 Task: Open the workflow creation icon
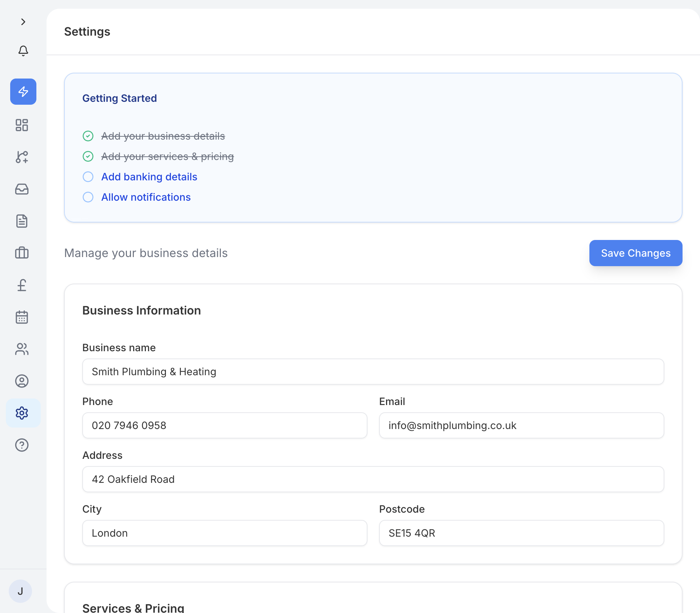22,157
